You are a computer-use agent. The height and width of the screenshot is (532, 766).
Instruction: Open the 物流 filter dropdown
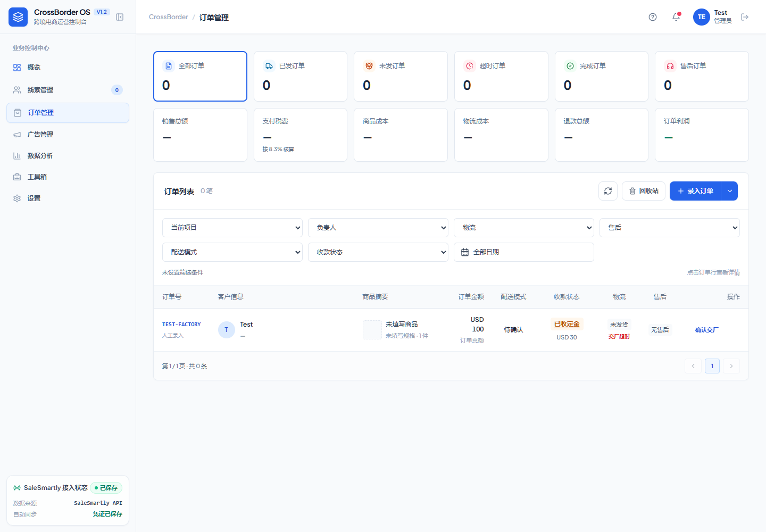[524, 228]
